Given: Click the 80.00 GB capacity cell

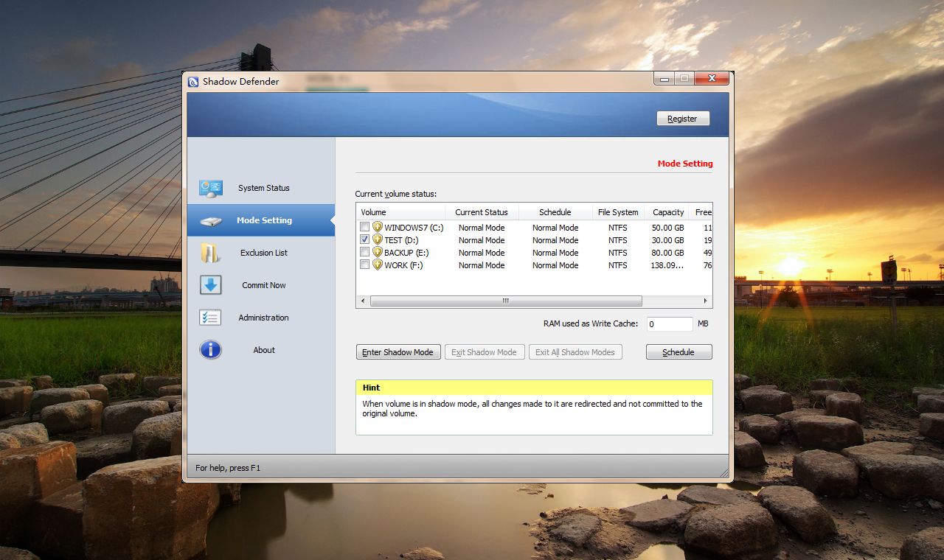Looking at the screenshot, I should point(667,253).
